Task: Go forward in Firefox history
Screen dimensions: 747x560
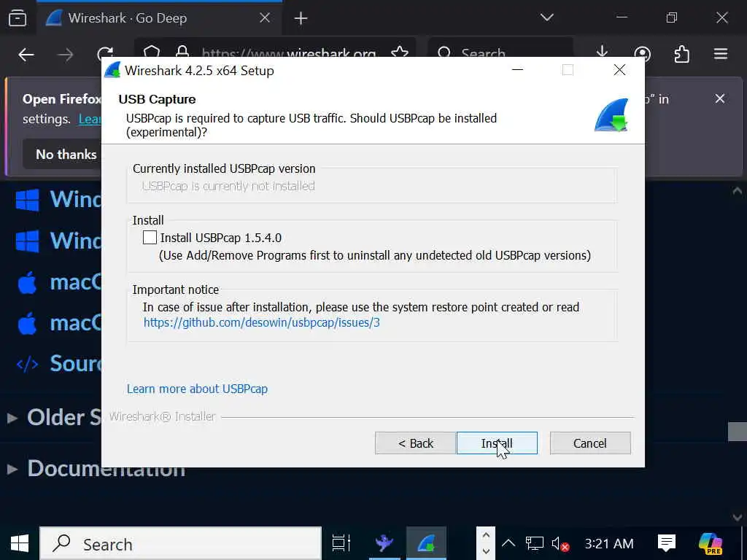Action: point(65,54)
